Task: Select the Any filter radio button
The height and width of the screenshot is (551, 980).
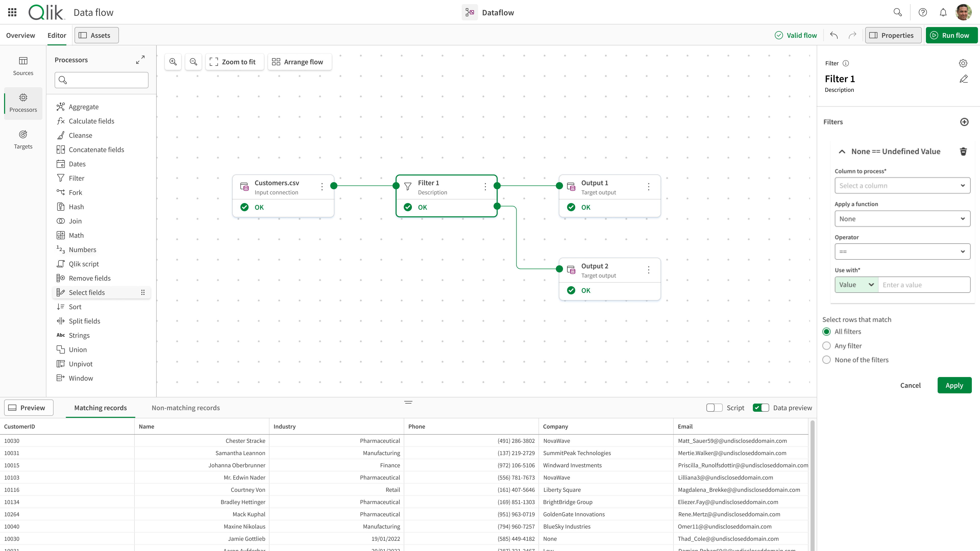Action: [x=826, y=345]
